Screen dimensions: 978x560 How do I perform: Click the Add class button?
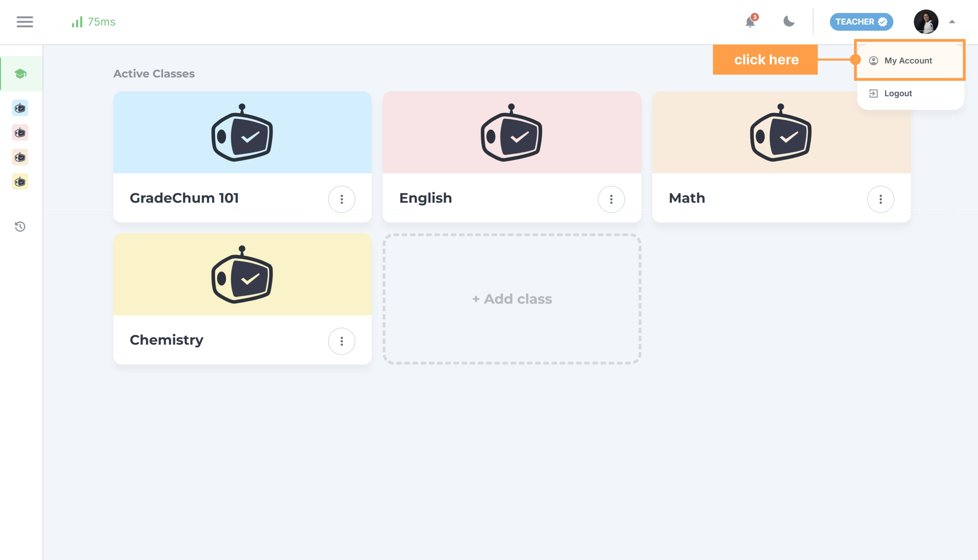512,299
